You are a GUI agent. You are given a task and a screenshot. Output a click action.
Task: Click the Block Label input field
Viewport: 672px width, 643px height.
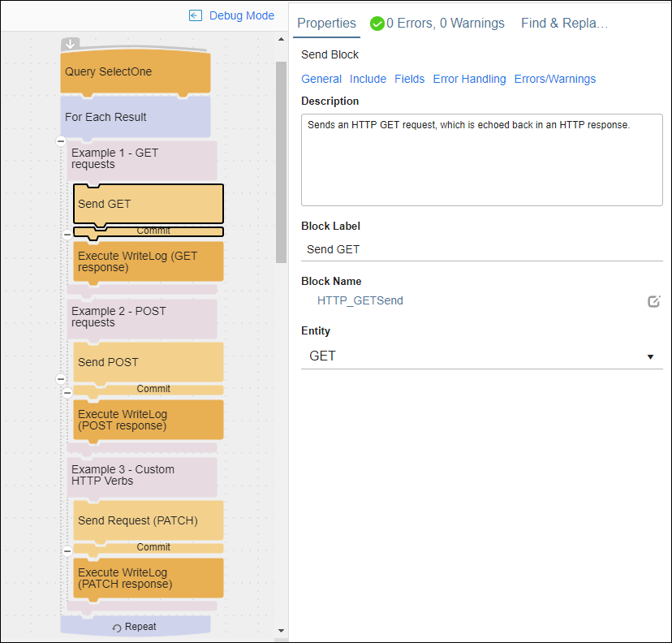point(482,249)
